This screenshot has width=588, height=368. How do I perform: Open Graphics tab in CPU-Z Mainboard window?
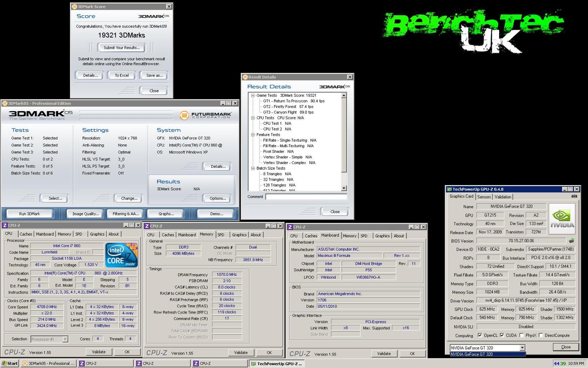(382, 236)
